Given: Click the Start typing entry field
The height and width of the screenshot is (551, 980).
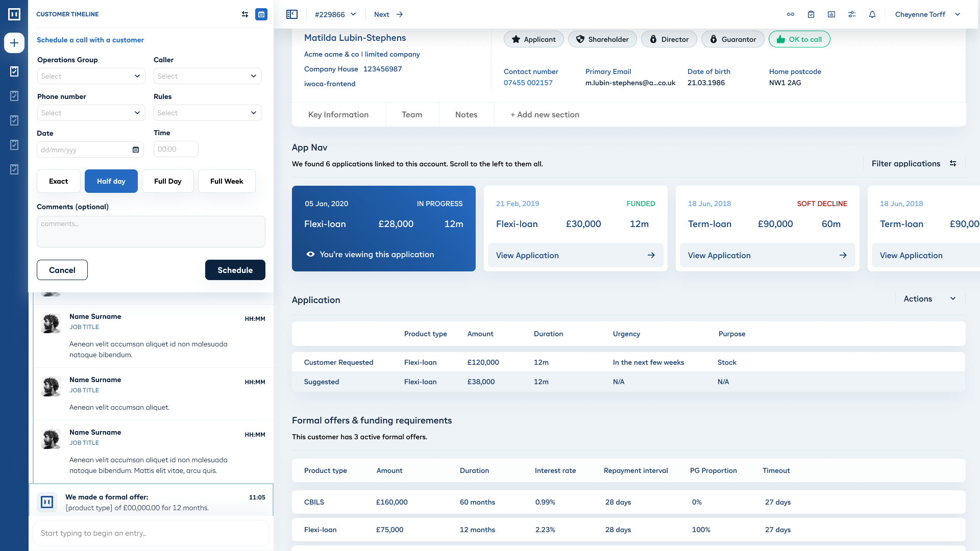Looking at the screenshot, I should [151, 533].
